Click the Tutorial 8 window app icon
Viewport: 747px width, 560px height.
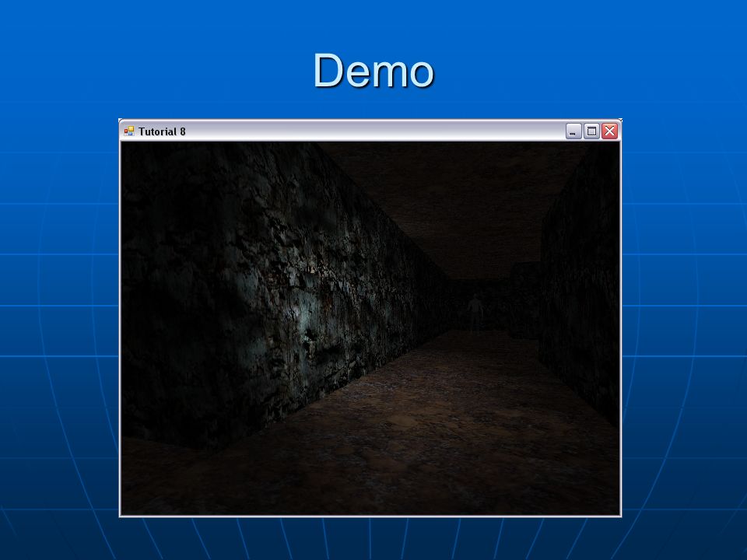(129, 131)
